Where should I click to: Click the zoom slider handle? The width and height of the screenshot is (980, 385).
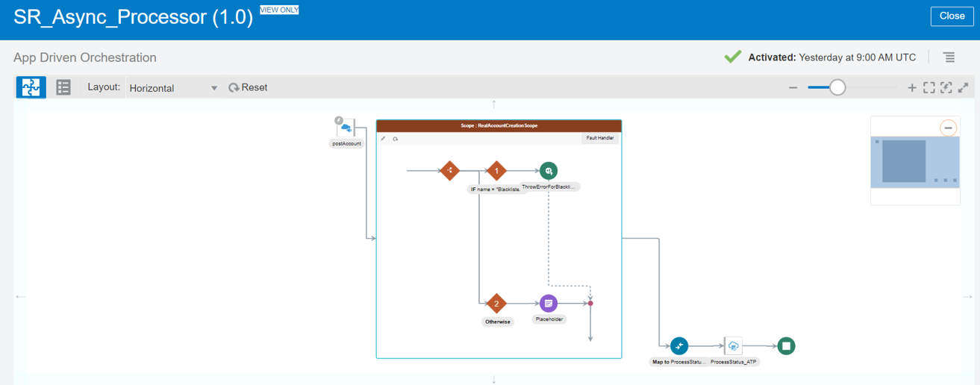coord(837,88)
